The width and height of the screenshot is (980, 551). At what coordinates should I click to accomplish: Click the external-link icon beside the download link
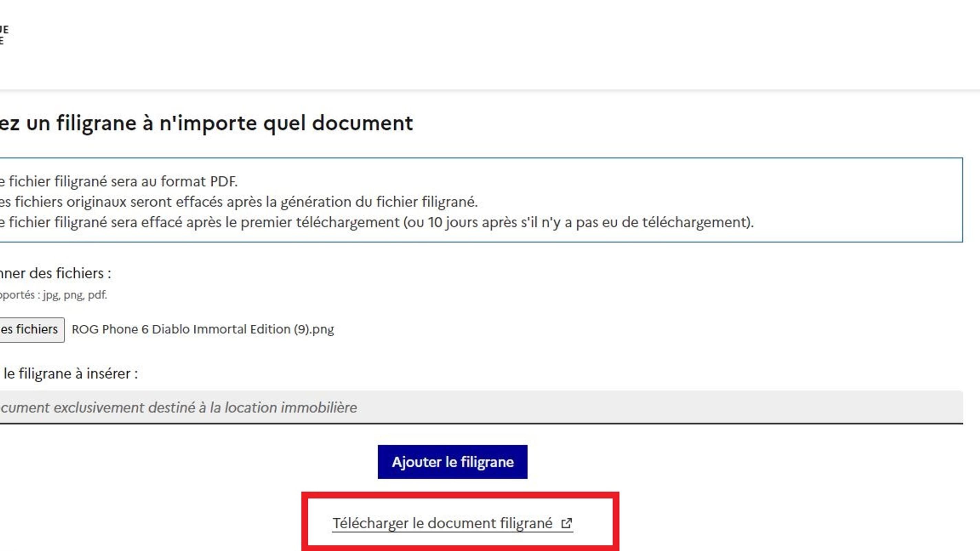[567, 523]
